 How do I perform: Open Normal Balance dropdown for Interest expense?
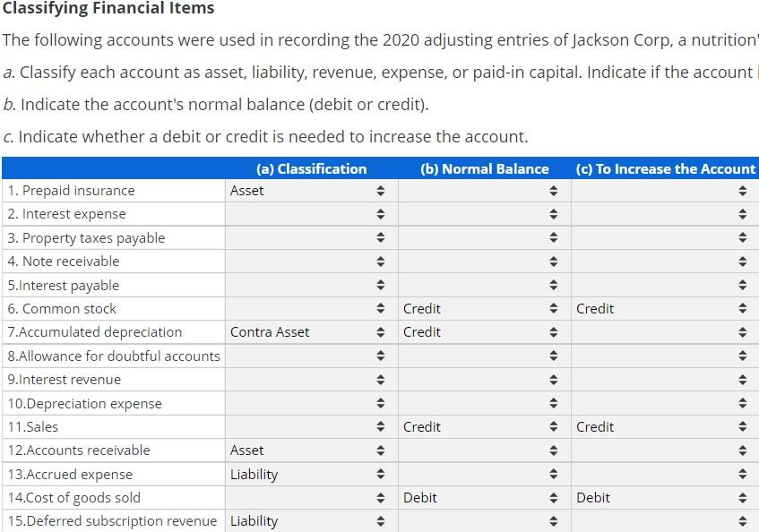coord(484,214)
